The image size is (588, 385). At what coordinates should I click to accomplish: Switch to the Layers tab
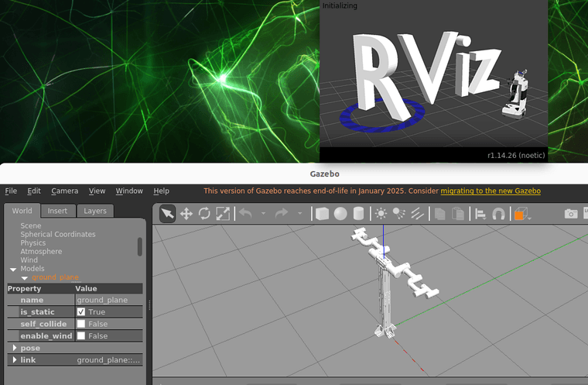pyautogui.click(x=95, y=211)
